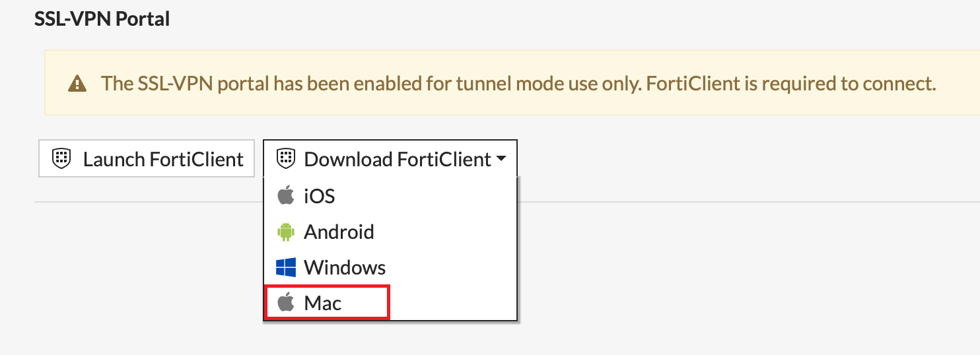The image size is (980, 355).
Task: Select the Windows download option
Action: 345,267
